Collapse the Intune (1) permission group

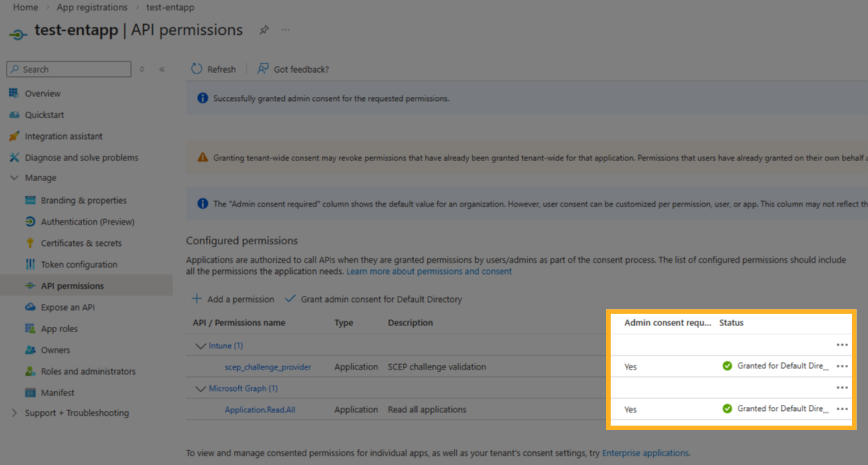(200, 346)
